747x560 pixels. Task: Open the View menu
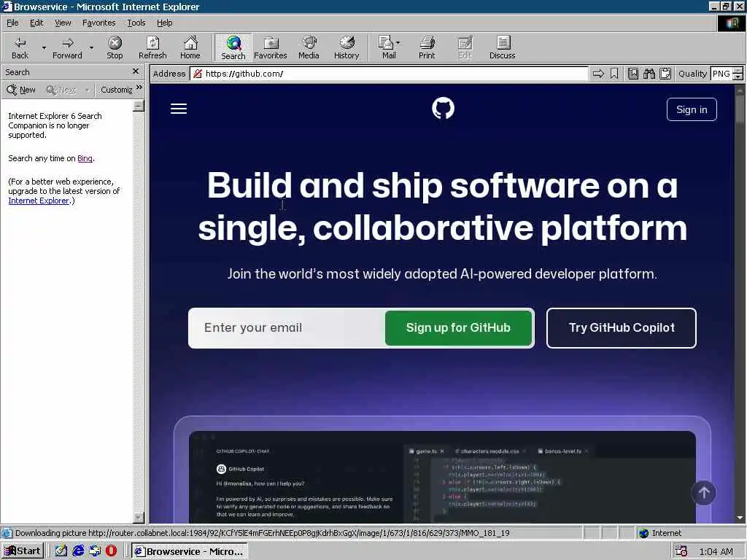tap(63, 23)
